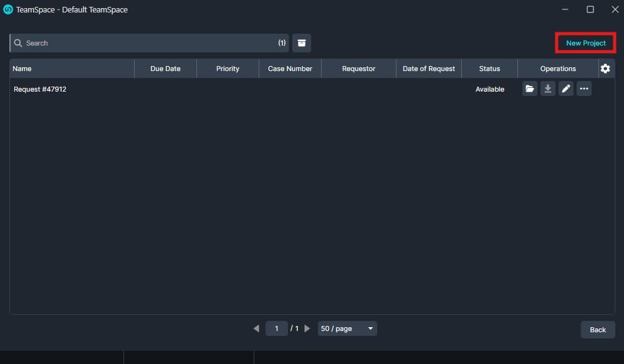Screen dimensions: 624x364
Task: Open more options for Request #47912
Action: 583,89
